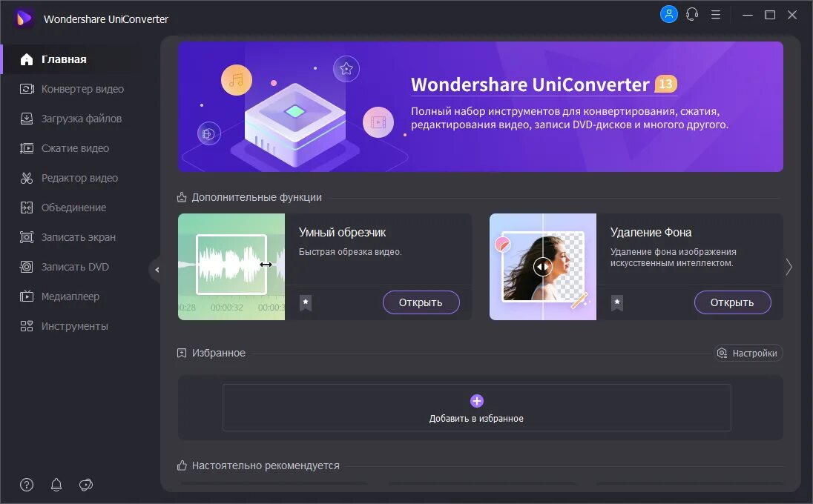This screenshot has width=813, height=504.
Task: Show next features with right chevron
Action: (x=789, y=267)
